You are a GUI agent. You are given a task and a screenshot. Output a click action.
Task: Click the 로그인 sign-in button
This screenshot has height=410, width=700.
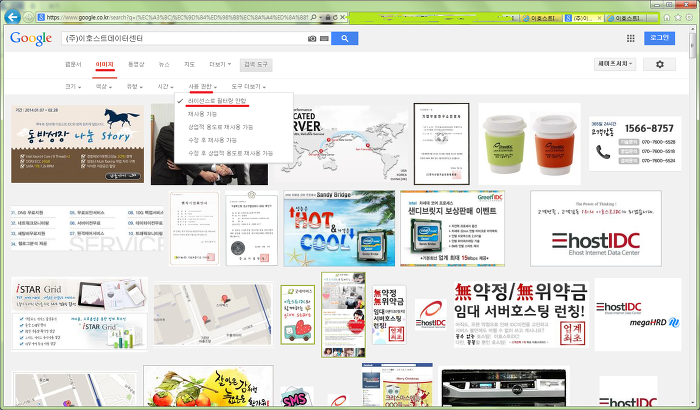tap(659, 38)
